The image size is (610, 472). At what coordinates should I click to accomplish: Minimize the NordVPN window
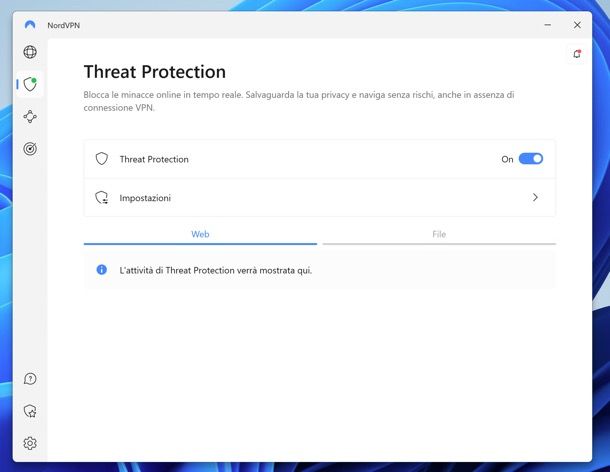(x=547, y=25)
